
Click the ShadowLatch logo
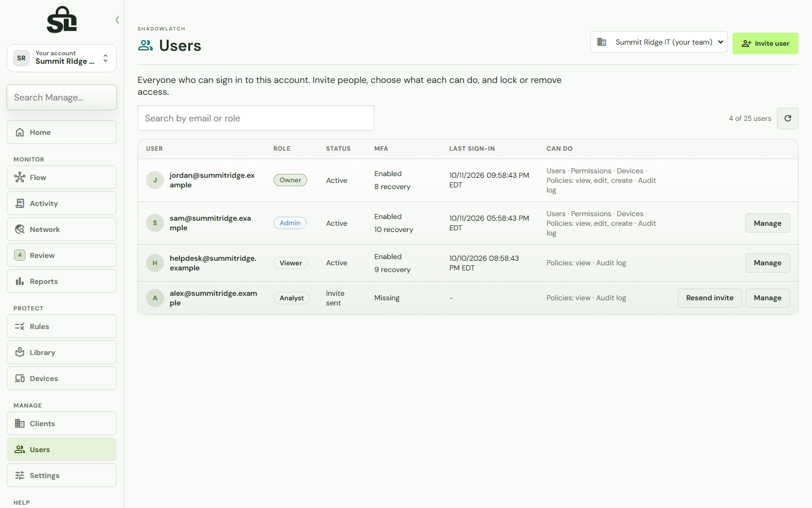pos(61,20)
